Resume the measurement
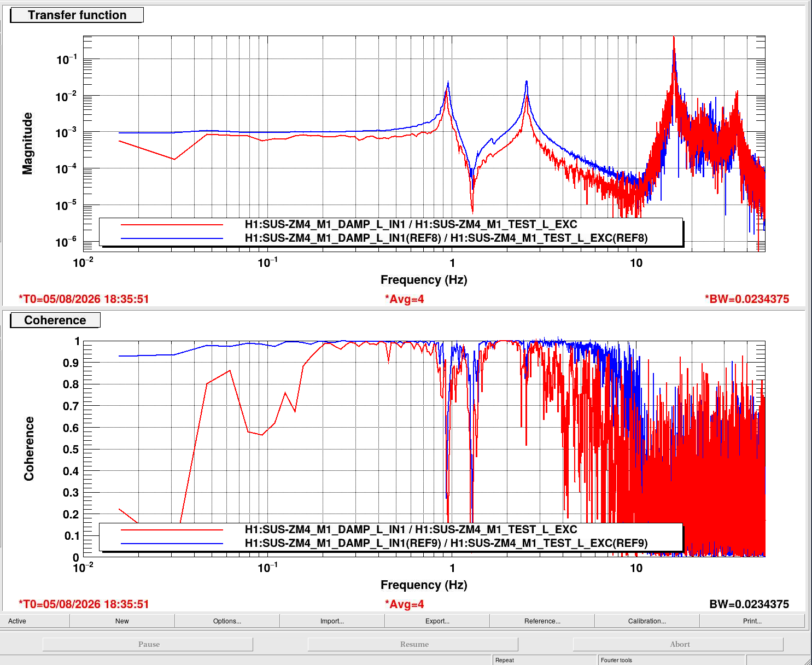Screen dimensions: 812x665 (x=413, y=644)
